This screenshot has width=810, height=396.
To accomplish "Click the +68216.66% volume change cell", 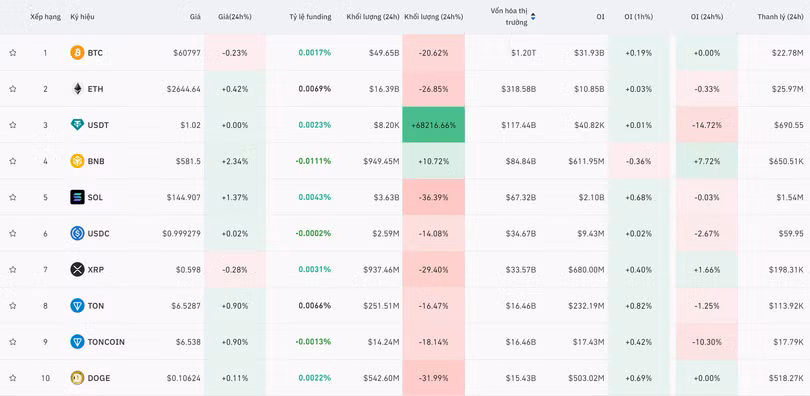I will (433, 125).
